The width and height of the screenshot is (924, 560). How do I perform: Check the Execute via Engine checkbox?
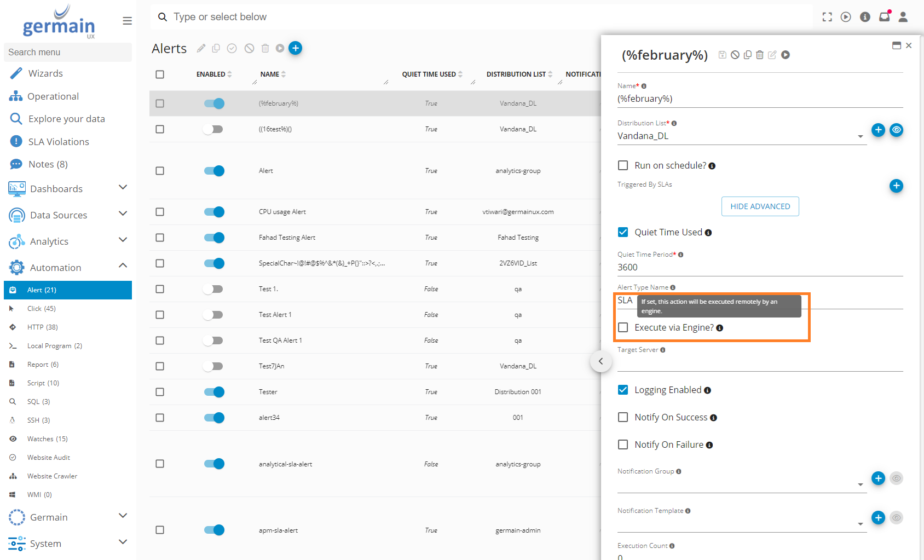click(x=623, y=327)
